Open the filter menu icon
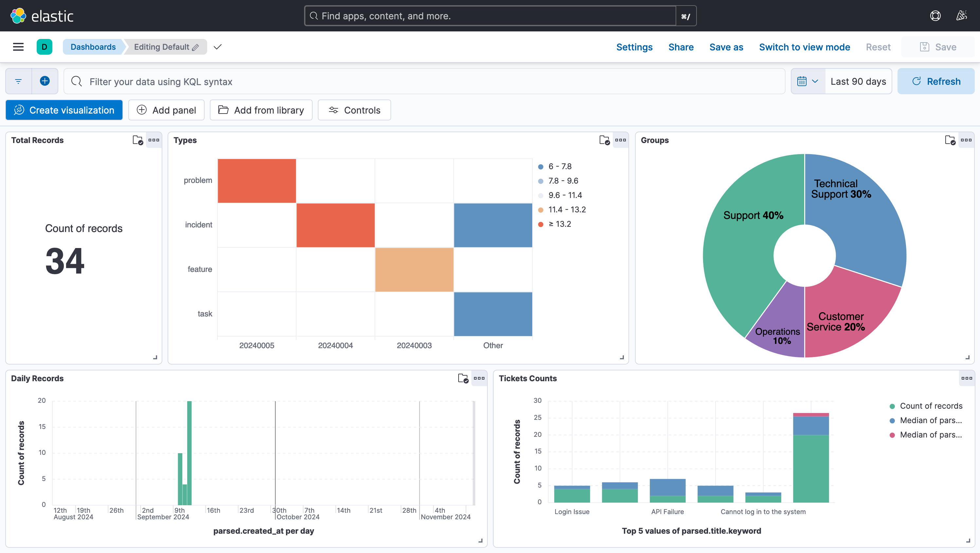This screenshot has height=553, width=980. 18,81
